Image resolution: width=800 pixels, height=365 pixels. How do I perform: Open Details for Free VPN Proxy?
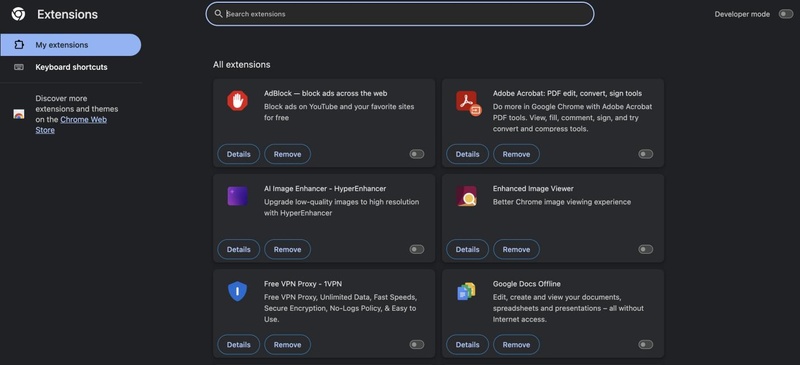click(x=239, y=345)
